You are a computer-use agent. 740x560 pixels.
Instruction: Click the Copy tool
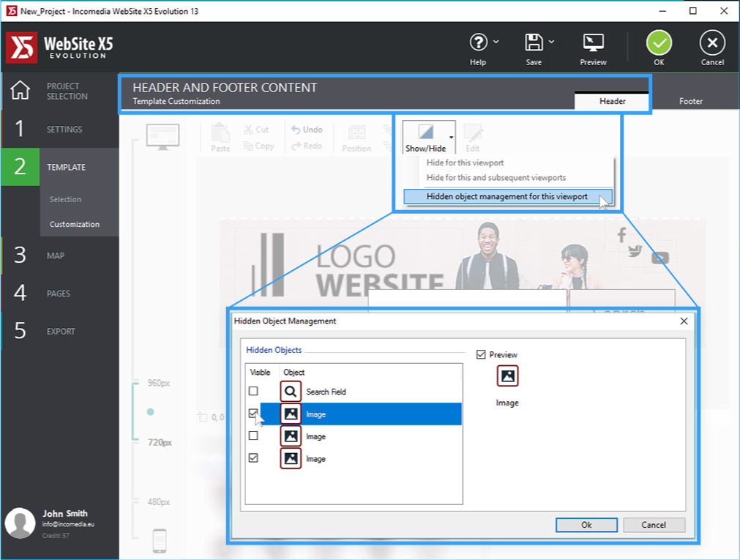pos(258,146)
